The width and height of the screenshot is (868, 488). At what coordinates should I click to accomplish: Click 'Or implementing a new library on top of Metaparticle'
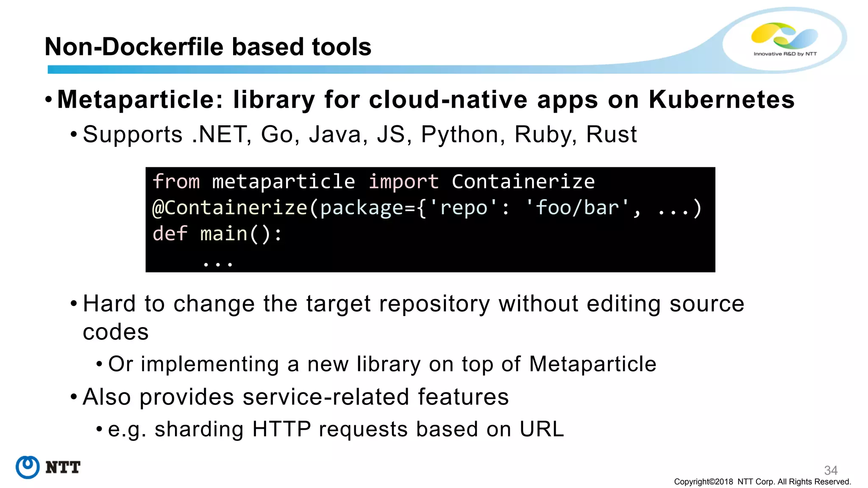click(x=382, y=364)
